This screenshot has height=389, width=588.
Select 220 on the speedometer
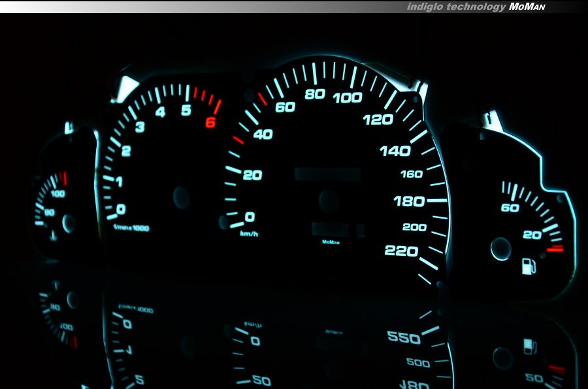(x=401, y=251)
